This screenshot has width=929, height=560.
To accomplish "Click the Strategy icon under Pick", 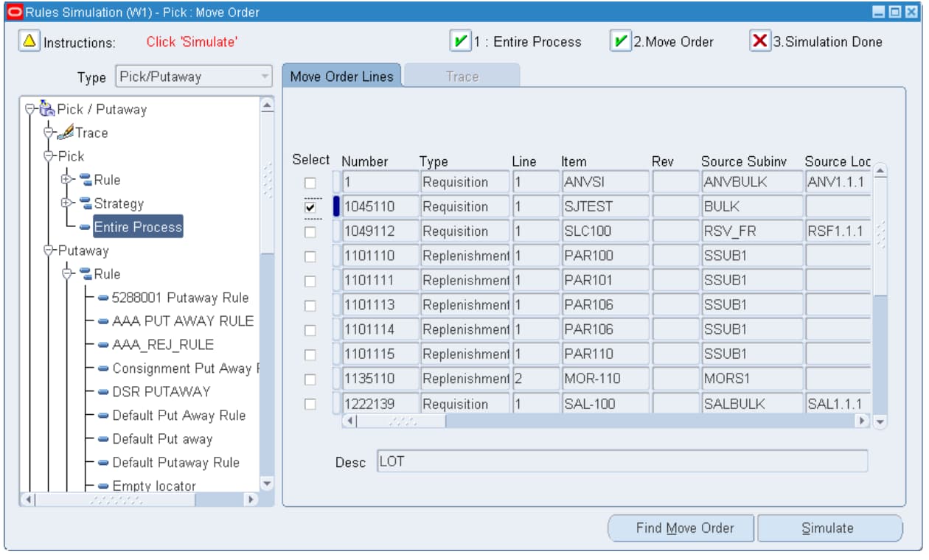I will (85, 203).
